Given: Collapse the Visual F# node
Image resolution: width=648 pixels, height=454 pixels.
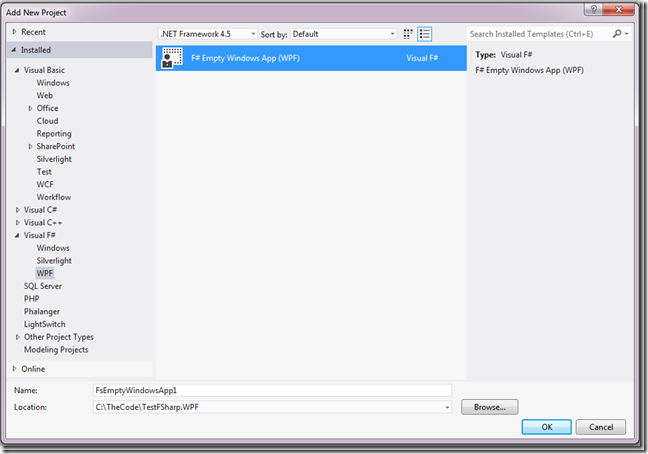Looking at the screenshot, I should click(17, 235).
